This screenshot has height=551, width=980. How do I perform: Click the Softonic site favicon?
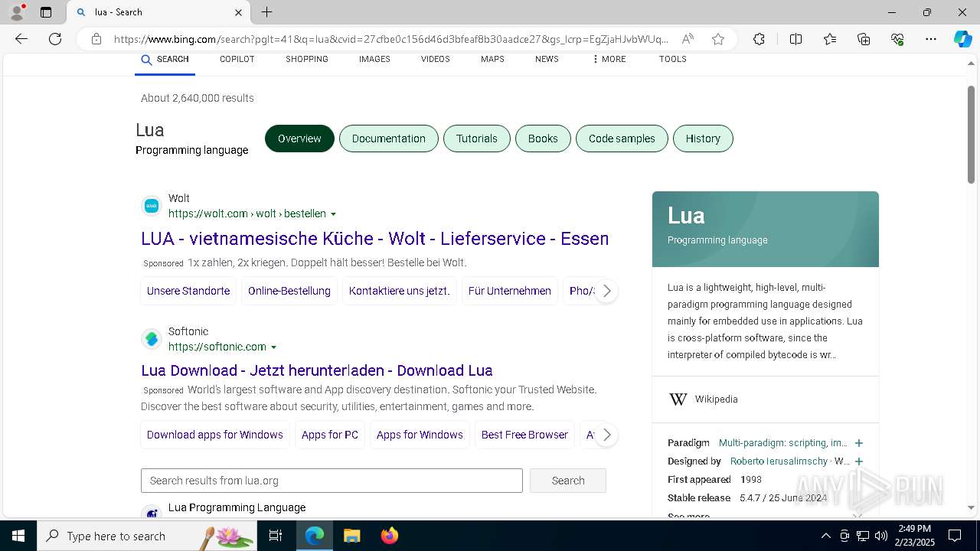coord(152,339)
